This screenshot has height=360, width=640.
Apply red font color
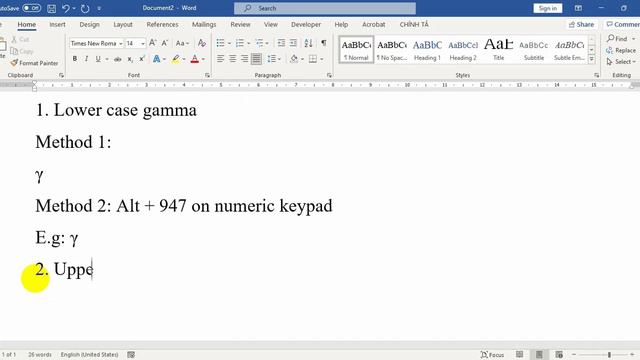click(x=195, y=59)
